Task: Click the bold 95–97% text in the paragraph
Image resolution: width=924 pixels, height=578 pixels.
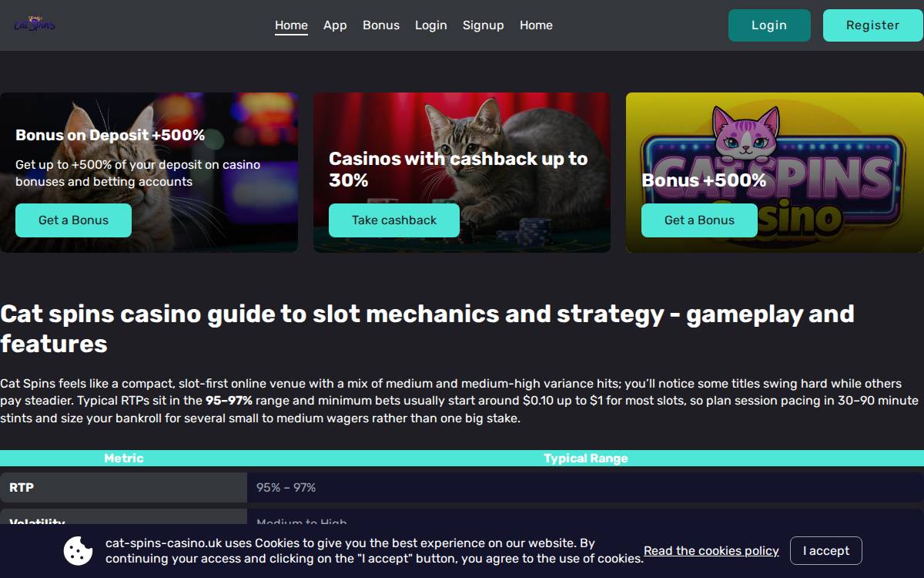Action: [x=229, y=401]
